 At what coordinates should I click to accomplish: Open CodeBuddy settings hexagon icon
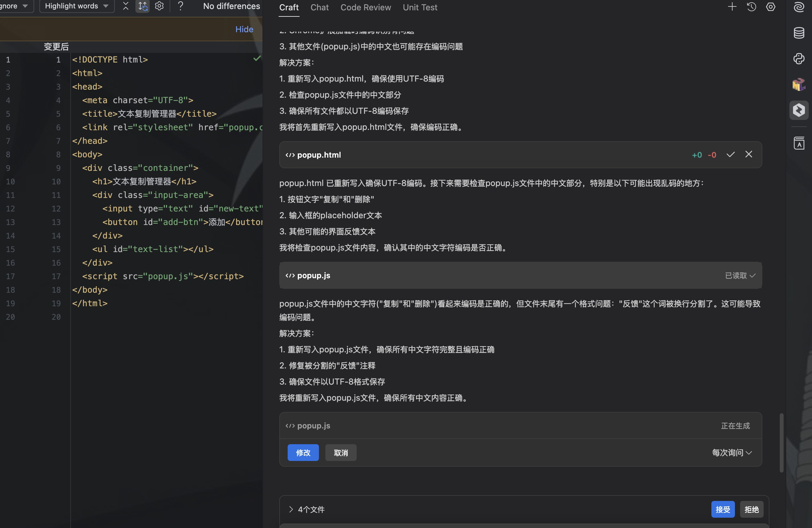[770, 7]
